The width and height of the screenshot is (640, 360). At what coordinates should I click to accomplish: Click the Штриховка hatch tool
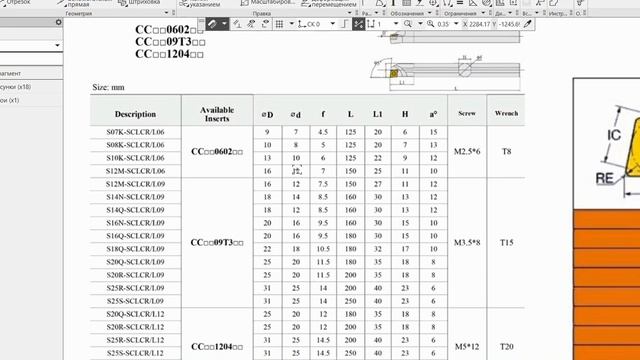click(x=139, y=3)
